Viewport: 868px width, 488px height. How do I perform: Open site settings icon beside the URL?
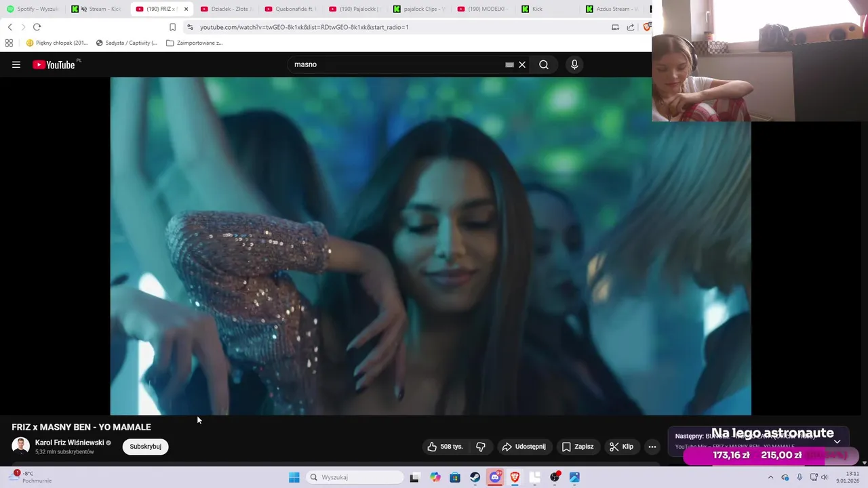[x=190, y=27]
